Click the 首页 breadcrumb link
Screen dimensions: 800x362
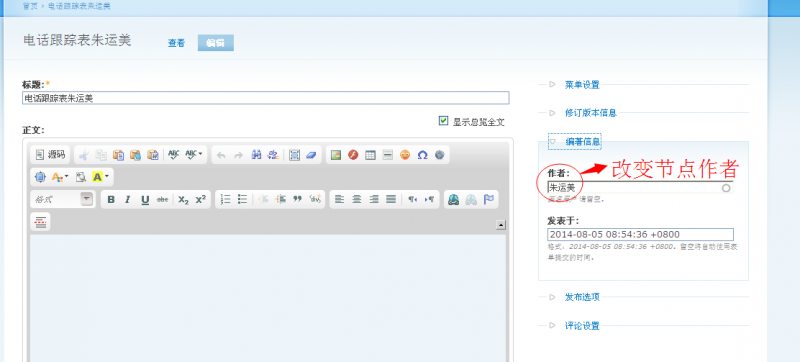click(30, 6)
